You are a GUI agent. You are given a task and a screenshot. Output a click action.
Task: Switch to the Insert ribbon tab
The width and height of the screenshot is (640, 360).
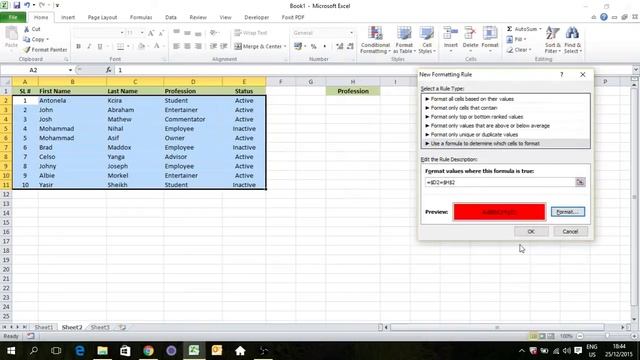click(68, 18)
